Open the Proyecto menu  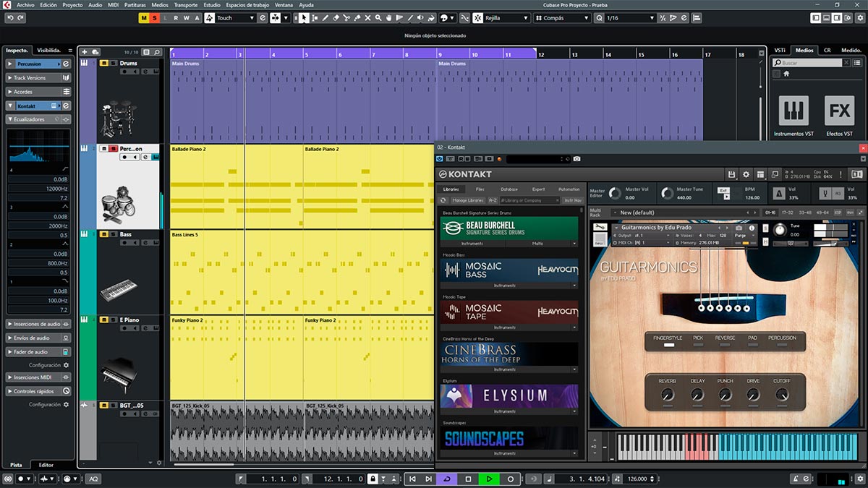click(x=72, y=4)
